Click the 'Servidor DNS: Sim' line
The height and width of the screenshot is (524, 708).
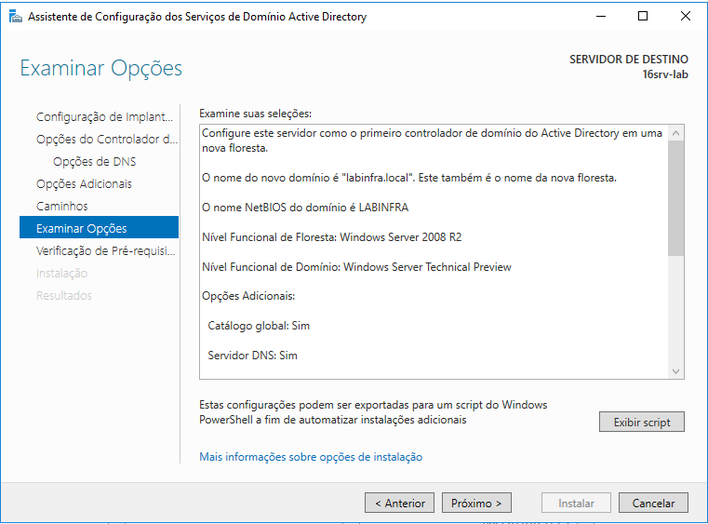tap(252, 356)
